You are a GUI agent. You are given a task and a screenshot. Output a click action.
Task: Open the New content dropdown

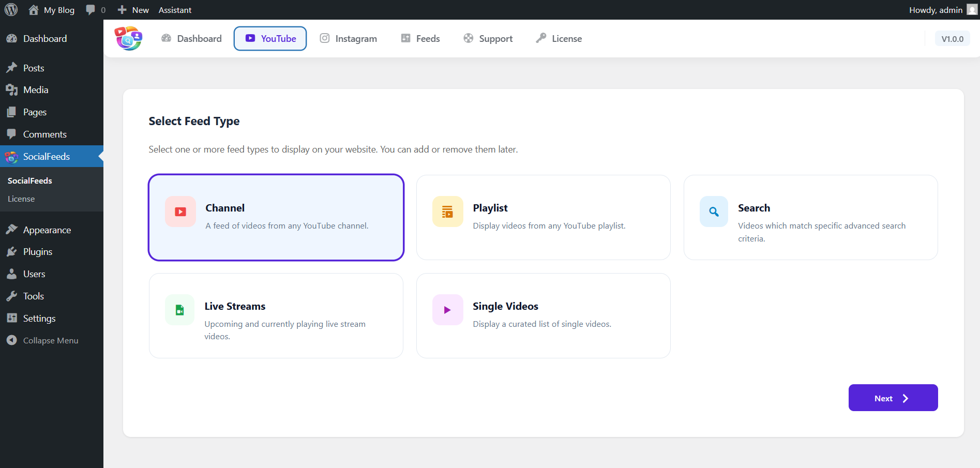pos(133,10)
